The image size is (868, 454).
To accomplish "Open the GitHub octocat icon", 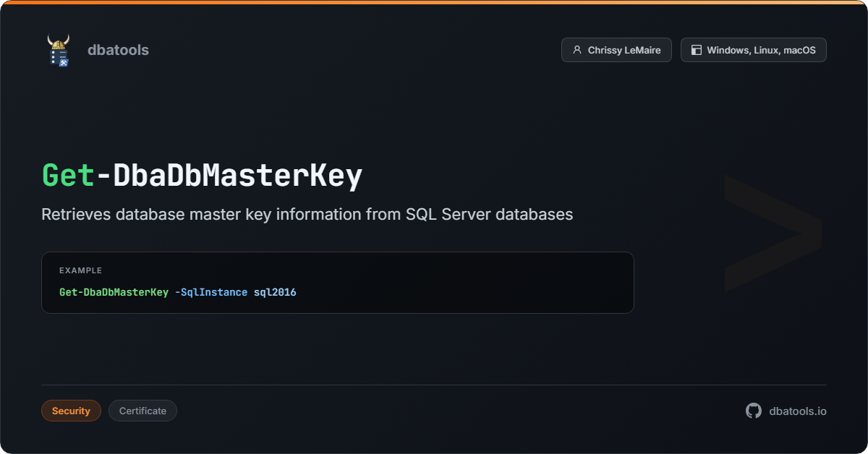I will pyautogui.click(x=754, y=411).
